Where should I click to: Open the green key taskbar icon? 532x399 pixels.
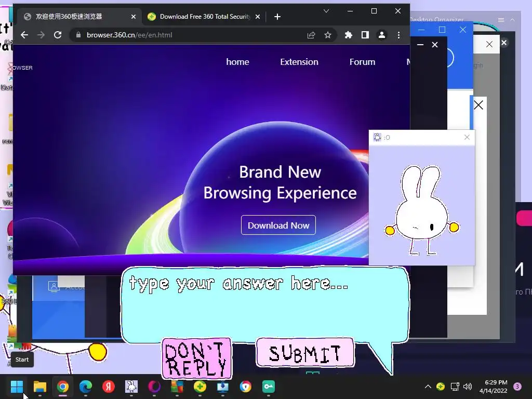tap(269, 387)
